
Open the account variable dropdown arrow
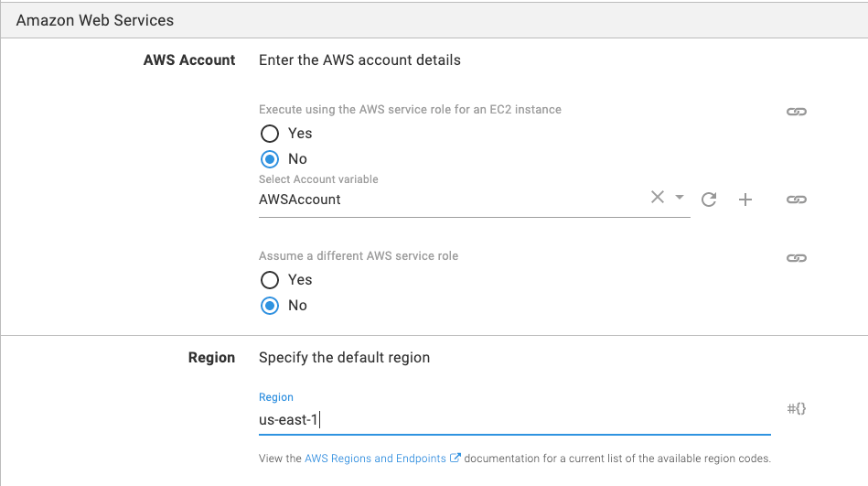coord(680,198)
